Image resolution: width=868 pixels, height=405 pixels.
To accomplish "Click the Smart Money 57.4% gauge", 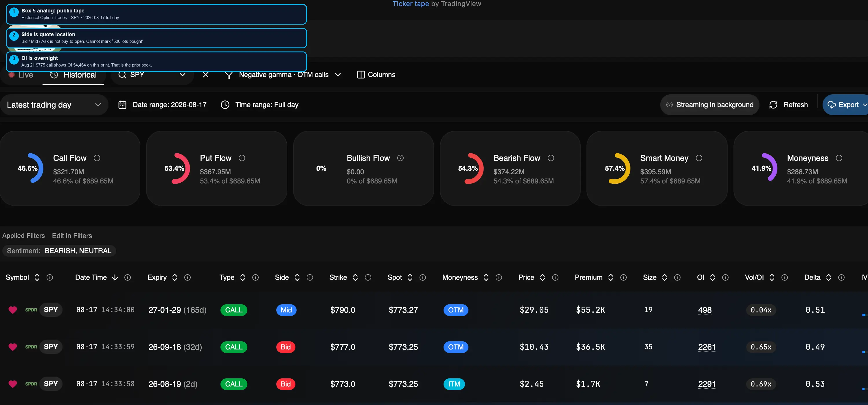I will pos(617,168).
